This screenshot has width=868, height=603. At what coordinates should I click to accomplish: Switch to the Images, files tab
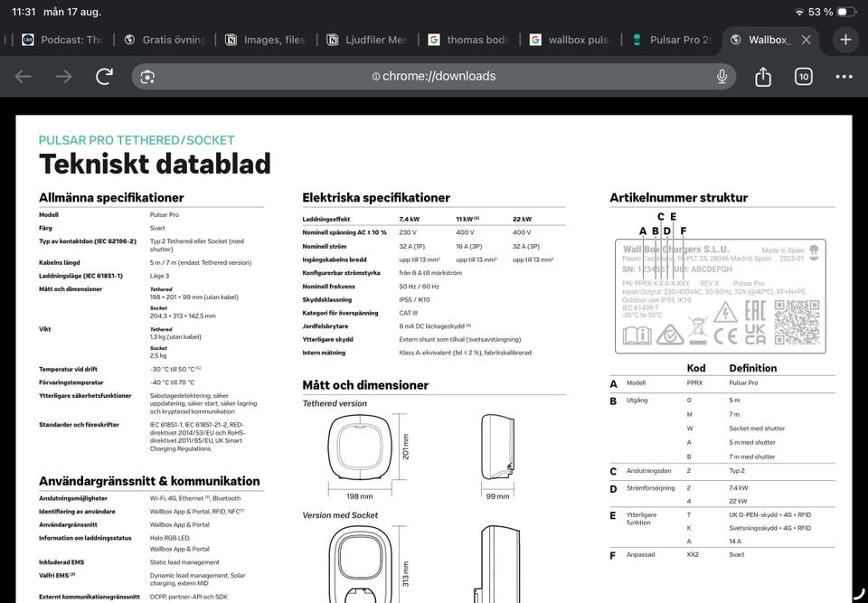[x=266, y=40]
